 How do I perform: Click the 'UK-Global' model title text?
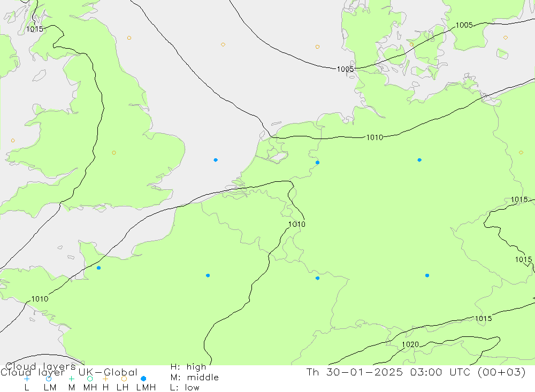click(108, 372)
